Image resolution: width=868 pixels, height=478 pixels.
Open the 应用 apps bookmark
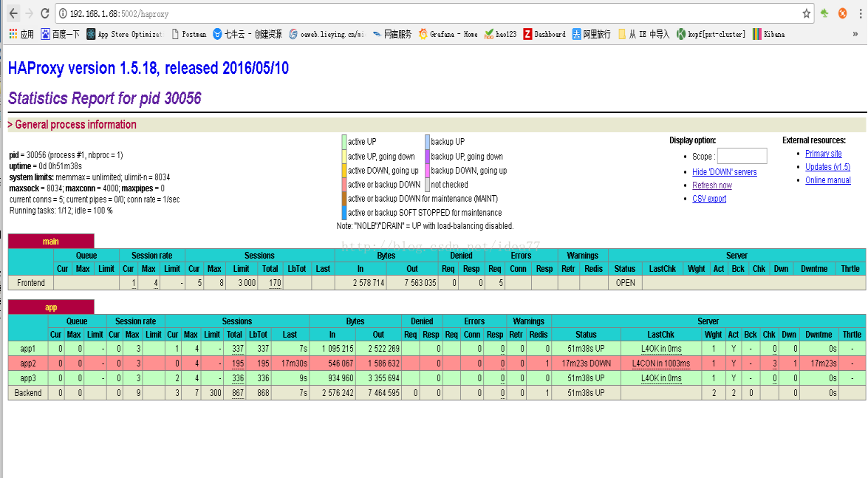tap(21, 34)
